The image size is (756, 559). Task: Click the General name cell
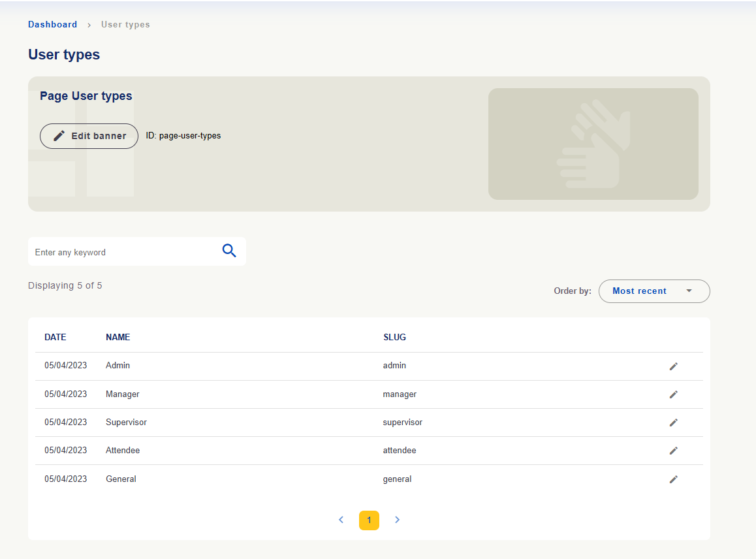click(x=121, y=479)
